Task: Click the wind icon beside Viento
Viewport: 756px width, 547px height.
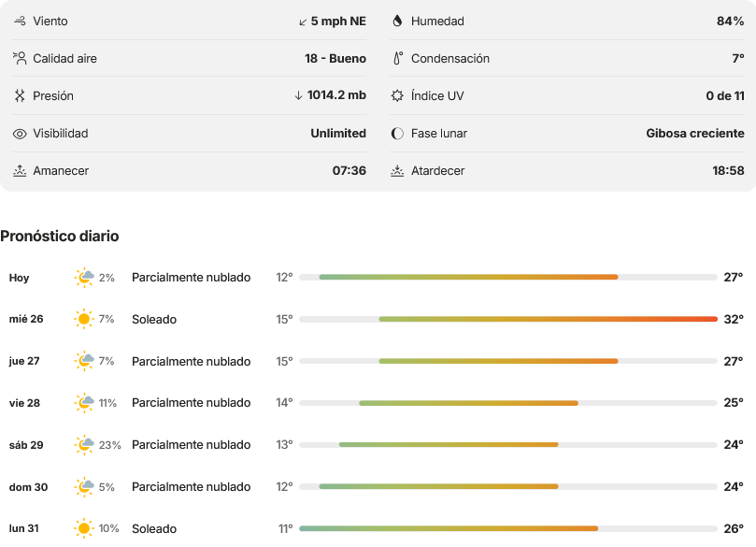Action: (x=20, y=21)
